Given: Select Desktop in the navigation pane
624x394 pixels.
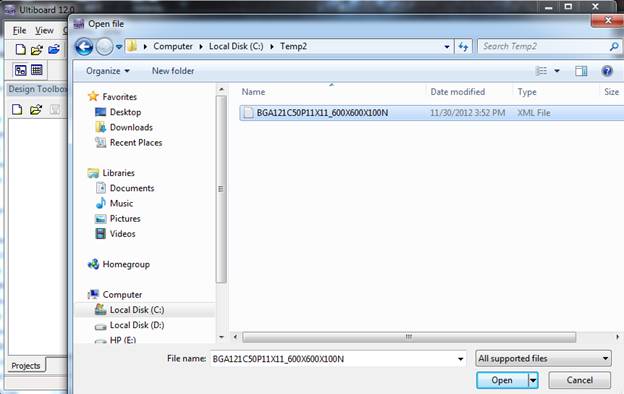Looking at the screenshot, I should [x=125, y=112].
